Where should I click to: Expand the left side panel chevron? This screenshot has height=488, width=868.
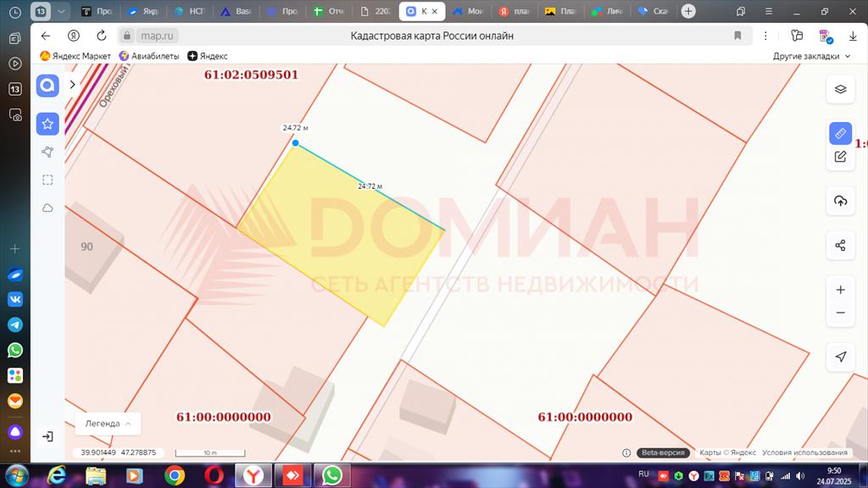click(73, 85)
